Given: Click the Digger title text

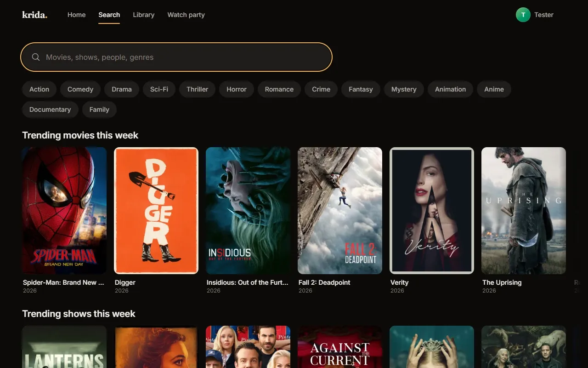Looking at the screenshot, I should click(x=125, y=282).
